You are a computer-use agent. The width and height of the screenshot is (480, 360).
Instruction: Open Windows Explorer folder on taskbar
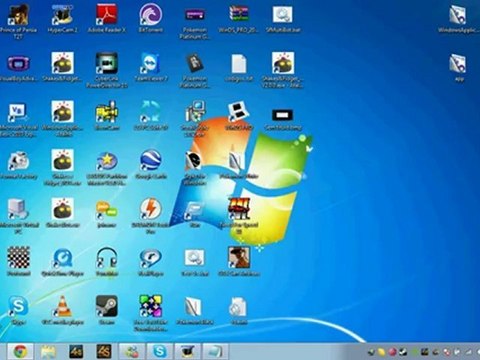[x=49, y=352]
